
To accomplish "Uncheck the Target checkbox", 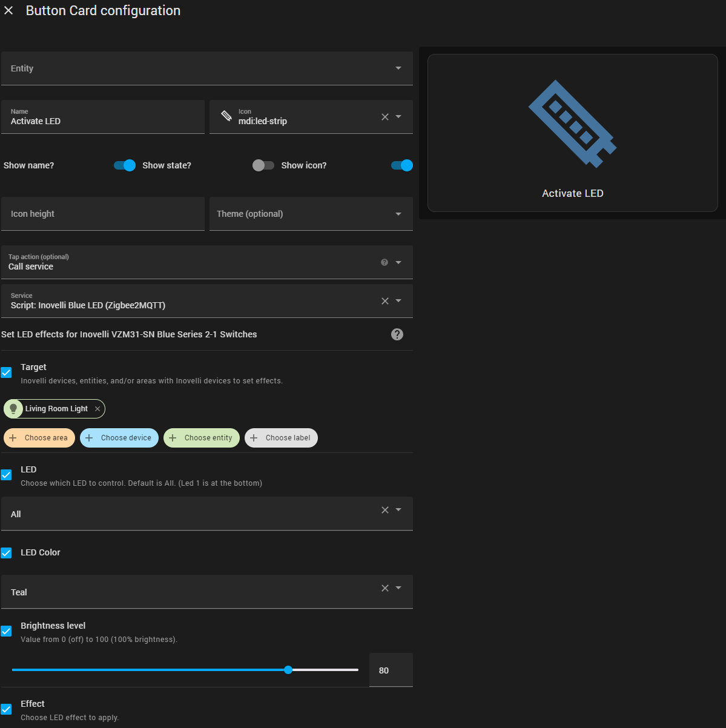I will click(7, 372).
